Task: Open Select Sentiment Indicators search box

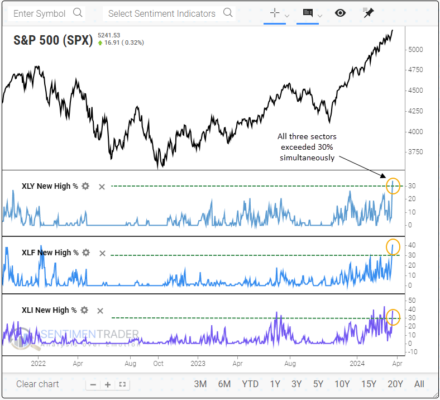Action: [169, 14]
